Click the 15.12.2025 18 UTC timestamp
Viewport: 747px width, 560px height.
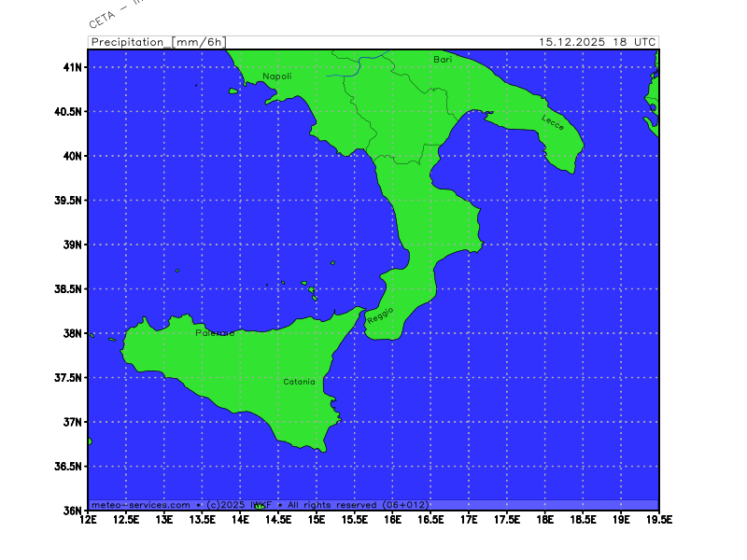point(598,42)
